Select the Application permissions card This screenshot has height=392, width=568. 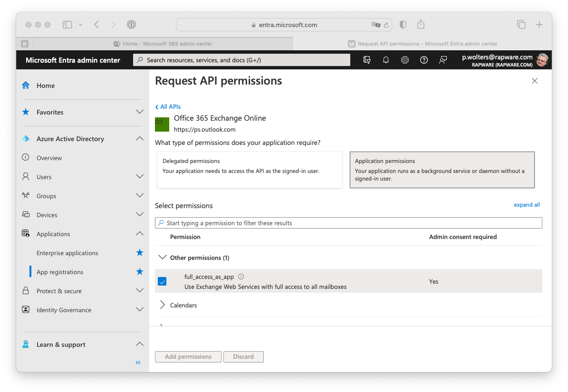(x=442, y=170)
